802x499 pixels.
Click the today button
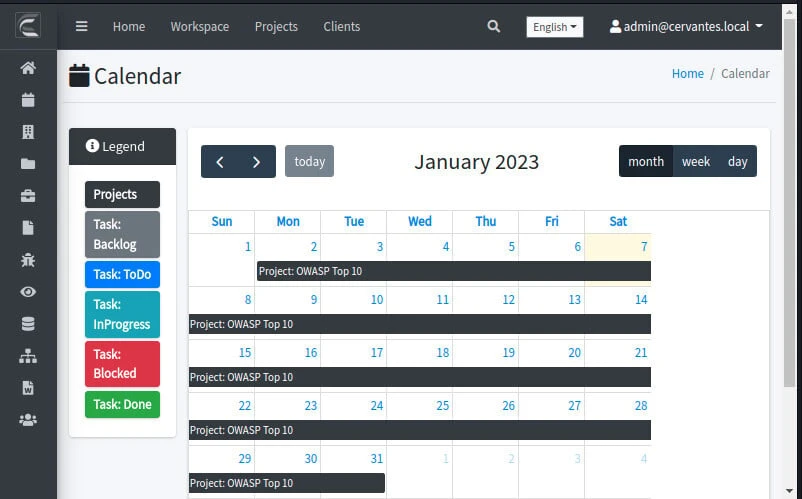[309, 162]
